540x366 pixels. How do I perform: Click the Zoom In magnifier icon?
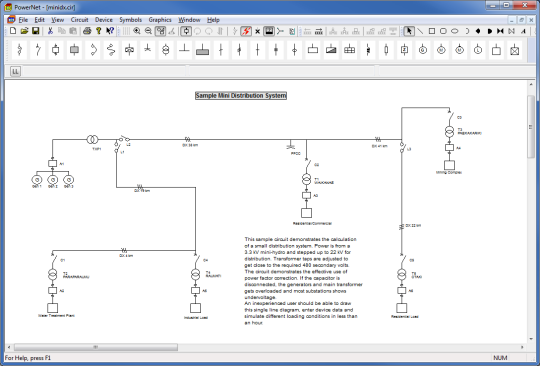tap(137, 31)
